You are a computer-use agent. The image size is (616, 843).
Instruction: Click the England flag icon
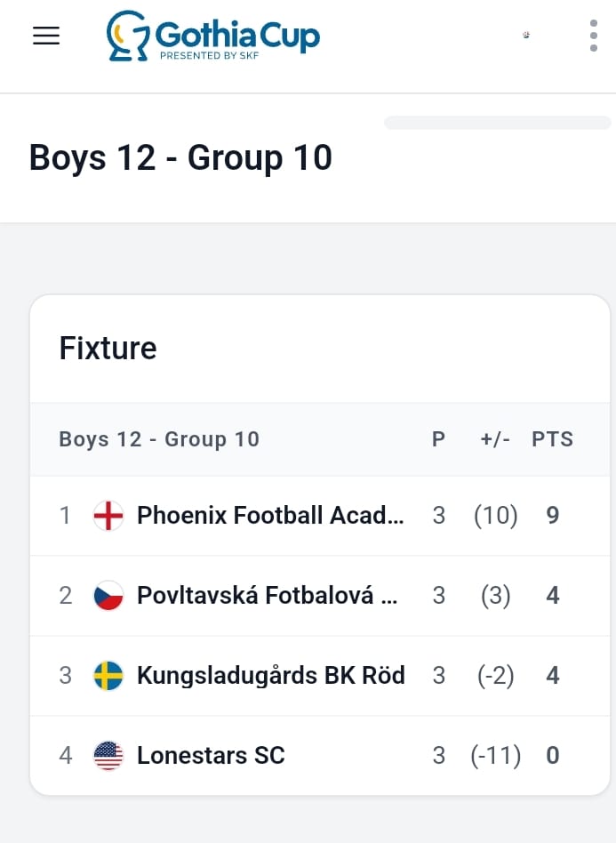coord(108,516)
